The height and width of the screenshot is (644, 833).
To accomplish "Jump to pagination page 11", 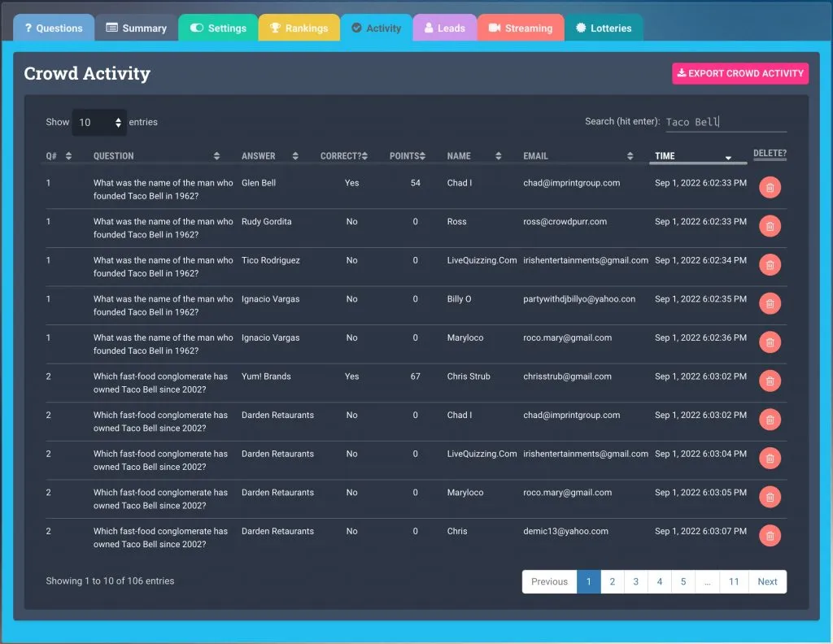I will pos(734,581).
